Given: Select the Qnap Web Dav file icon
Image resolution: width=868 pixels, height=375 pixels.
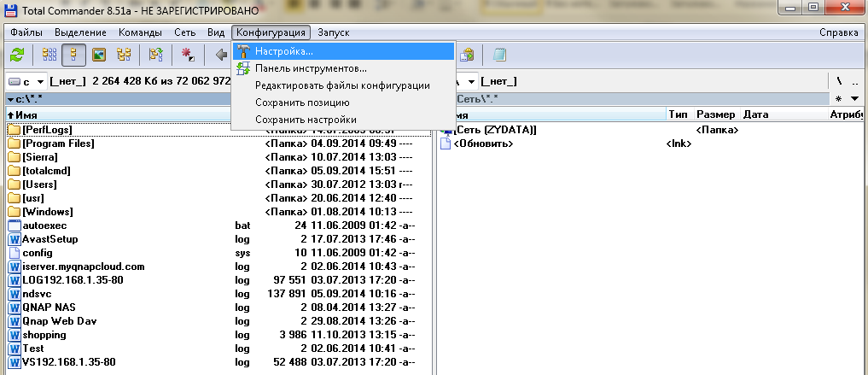Looking at the screenshot, I should click(15, 320).
